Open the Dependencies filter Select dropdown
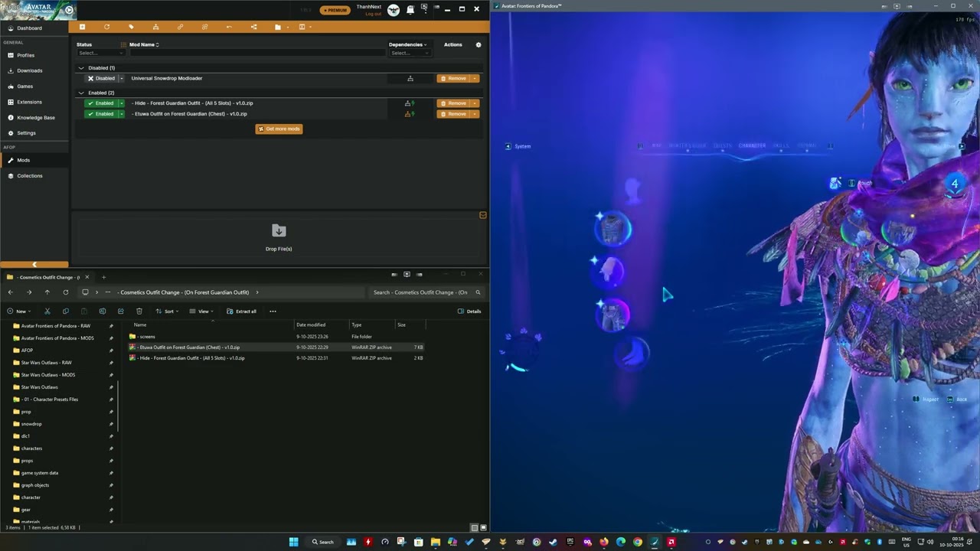 [x=410, y=53]
